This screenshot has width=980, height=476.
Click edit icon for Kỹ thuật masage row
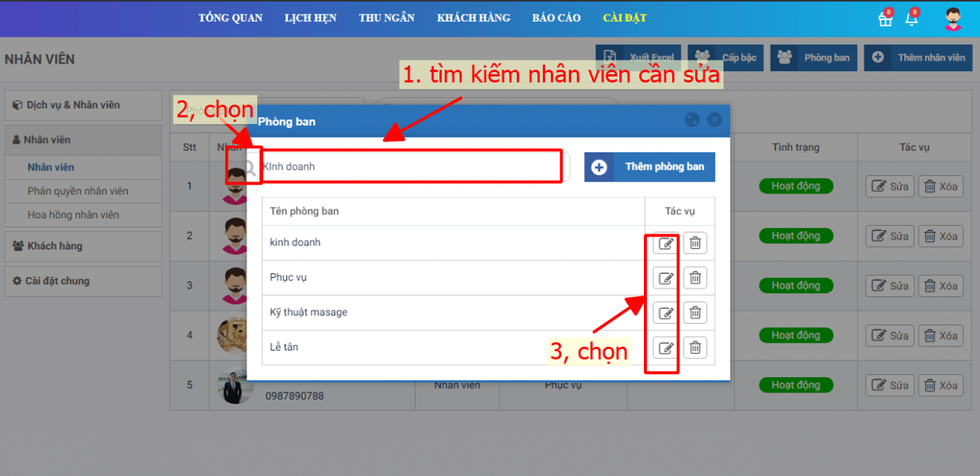click(665, 313)
